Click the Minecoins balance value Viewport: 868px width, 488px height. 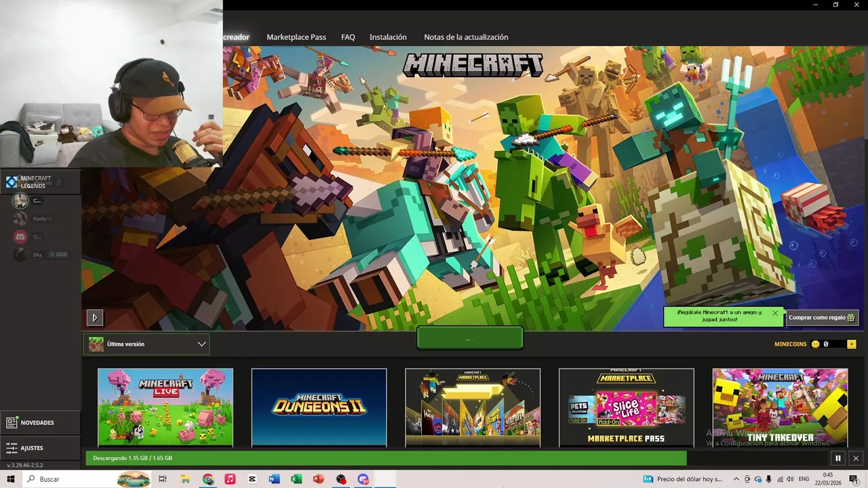click(826, 344)
